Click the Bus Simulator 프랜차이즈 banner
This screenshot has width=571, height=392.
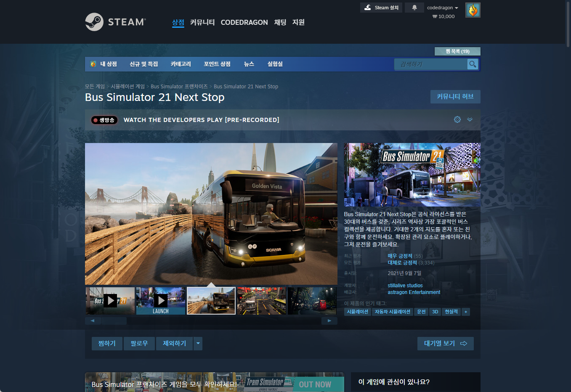coord(215,382)
